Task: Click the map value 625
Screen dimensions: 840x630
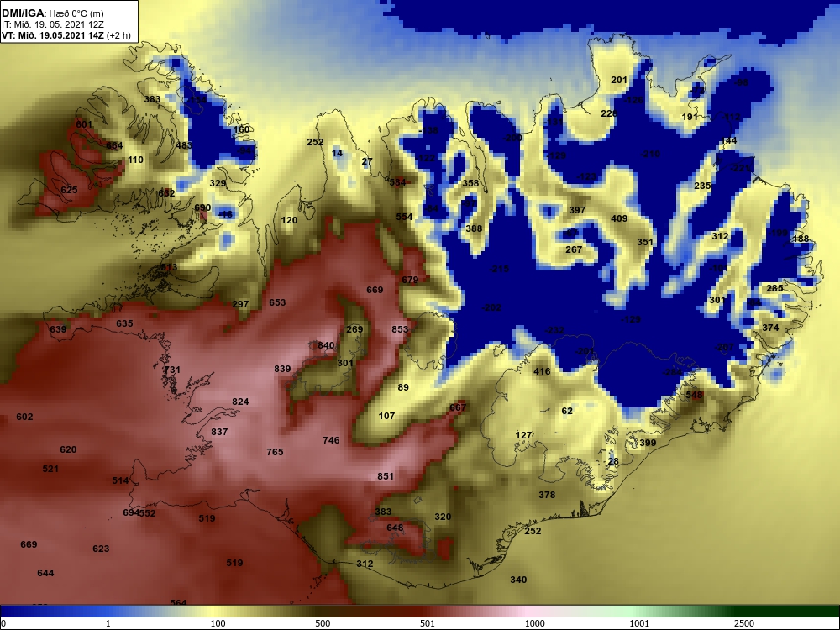Action: (x=69, y=190)
